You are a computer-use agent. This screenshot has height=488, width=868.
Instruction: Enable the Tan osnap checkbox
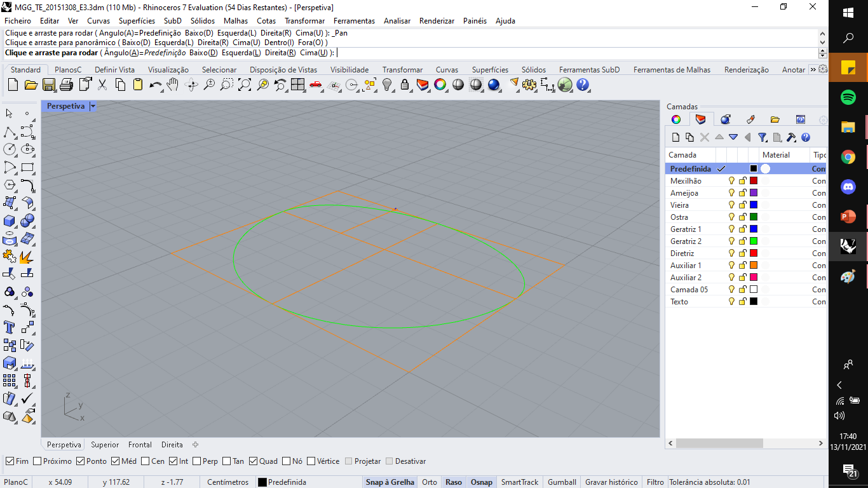[x=226, y=461]
